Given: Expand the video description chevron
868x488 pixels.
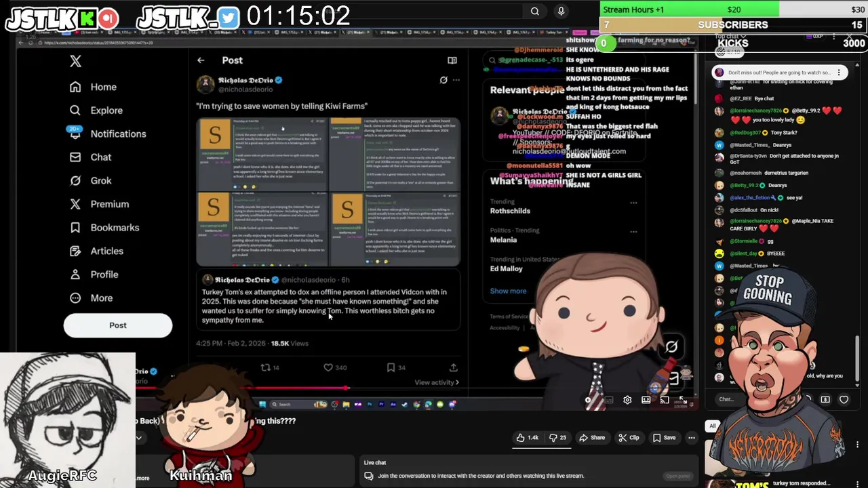Looking at the screenshot, I should pyautogui.click(x=138, y=438).
